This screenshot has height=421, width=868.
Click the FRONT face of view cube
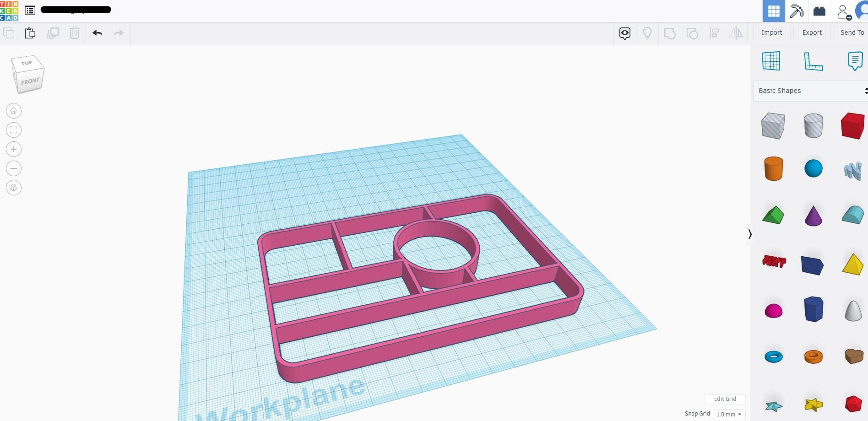pyautogui.click(x=30, y=81)
